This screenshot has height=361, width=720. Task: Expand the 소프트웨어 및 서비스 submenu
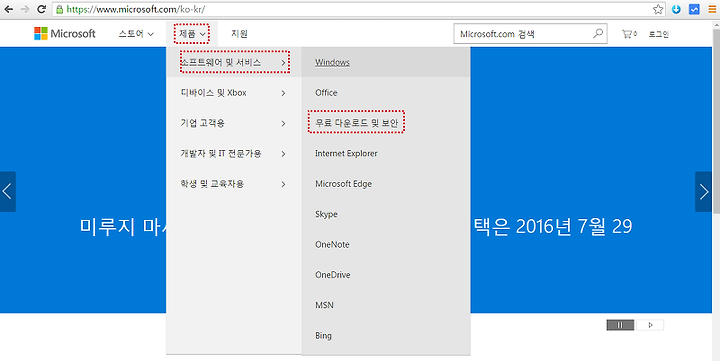[x=234, y=62]
